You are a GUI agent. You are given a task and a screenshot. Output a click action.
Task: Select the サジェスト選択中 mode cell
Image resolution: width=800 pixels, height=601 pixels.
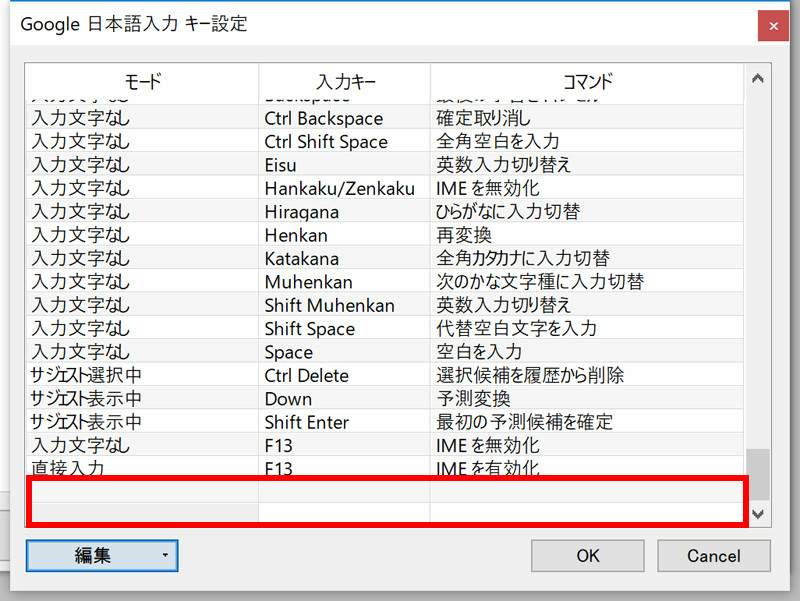click(x=142, y=375)
